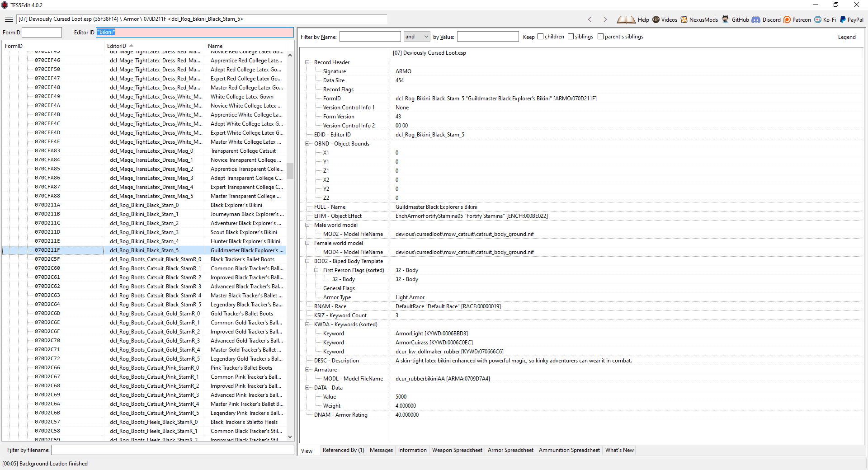Sort by the EditorID column header
Viewport: 868px width, 470px height.
[x=155, y=46]
